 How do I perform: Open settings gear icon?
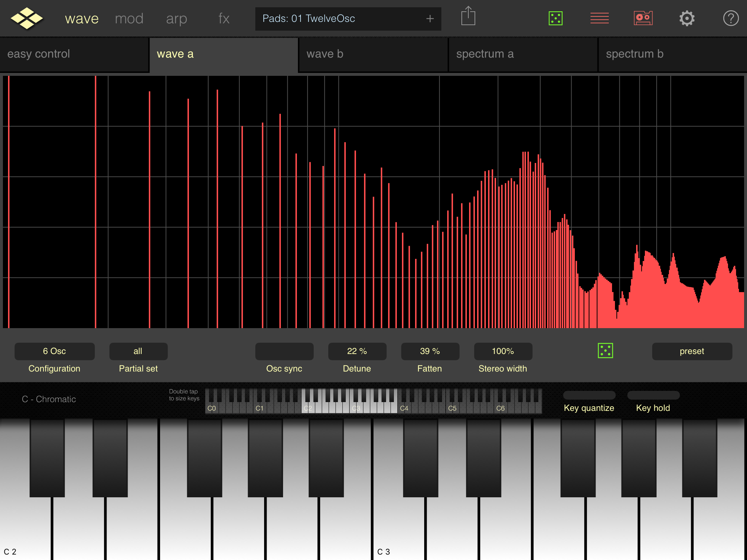pos(687,18)
